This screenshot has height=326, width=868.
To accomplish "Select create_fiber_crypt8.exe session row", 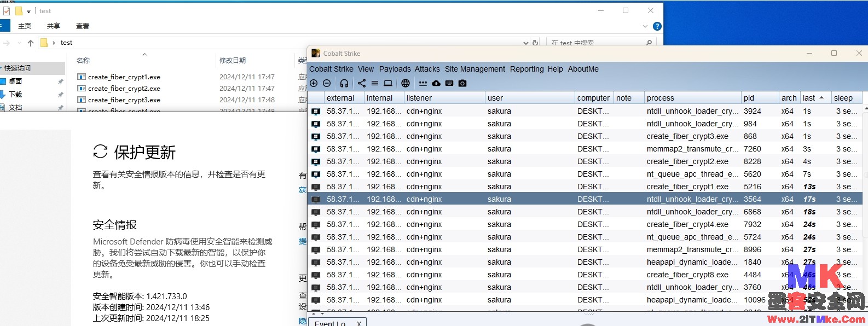I will click(585, 275).
